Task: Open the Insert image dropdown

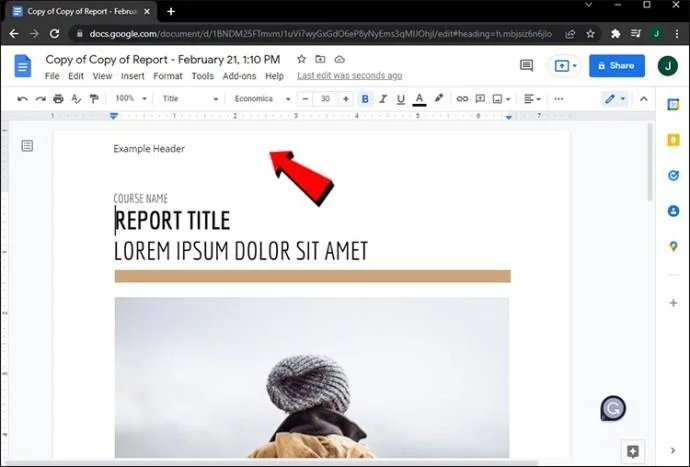Action: (x=501, y=99)
